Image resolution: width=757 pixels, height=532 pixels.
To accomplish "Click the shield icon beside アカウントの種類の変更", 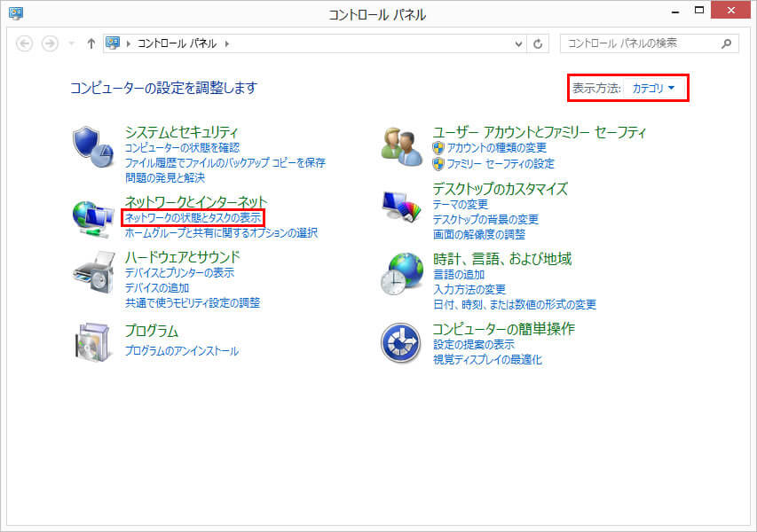I will click(438, 147).
